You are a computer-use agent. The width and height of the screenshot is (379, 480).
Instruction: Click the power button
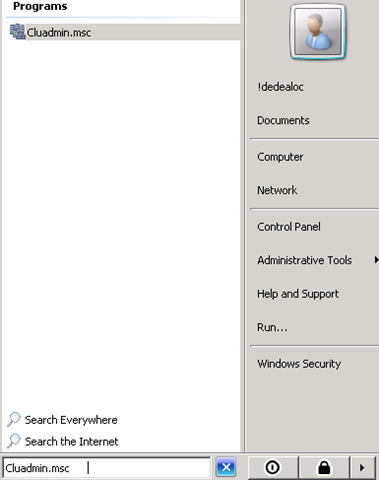tap(273, 467)
